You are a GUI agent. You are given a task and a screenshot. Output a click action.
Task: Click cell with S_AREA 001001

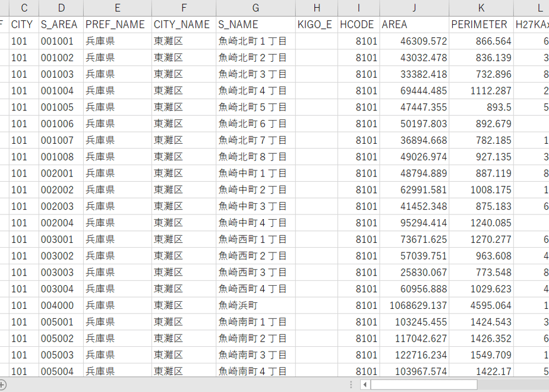click(61, 42)
